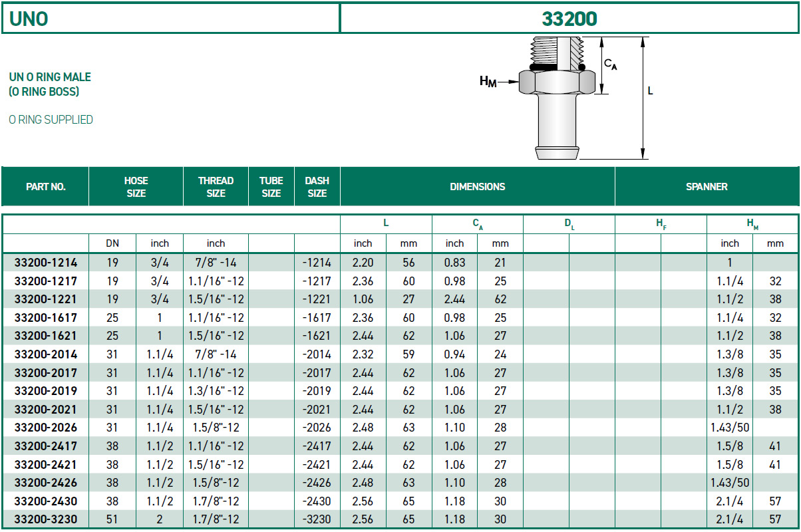Click L inch value 2.20

click(363, 263)
